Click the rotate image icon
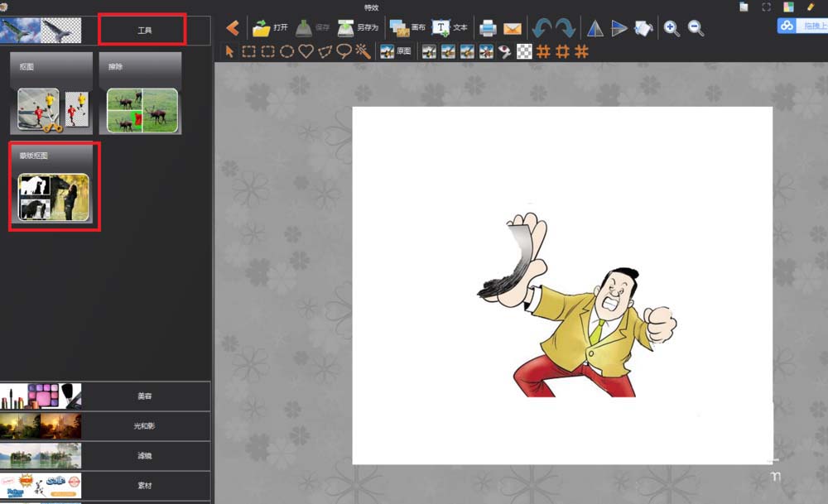Image resolution: width=828 pixels, height=504 pixels. coord(643,28)
